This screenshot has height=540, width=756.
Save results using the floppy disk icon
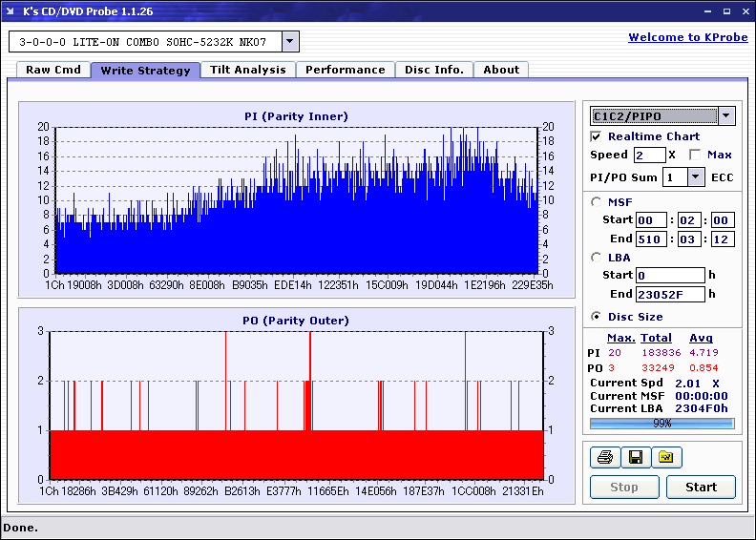tap(636, 458)
